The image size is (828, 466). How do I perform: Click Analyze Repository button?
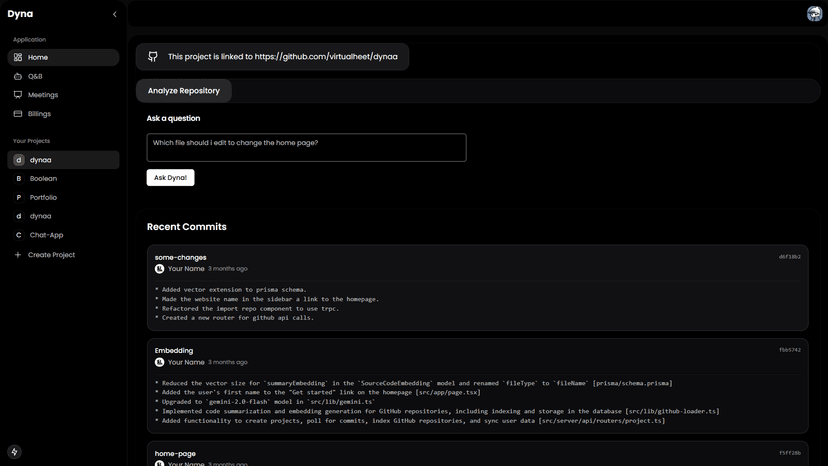point(184,91)
